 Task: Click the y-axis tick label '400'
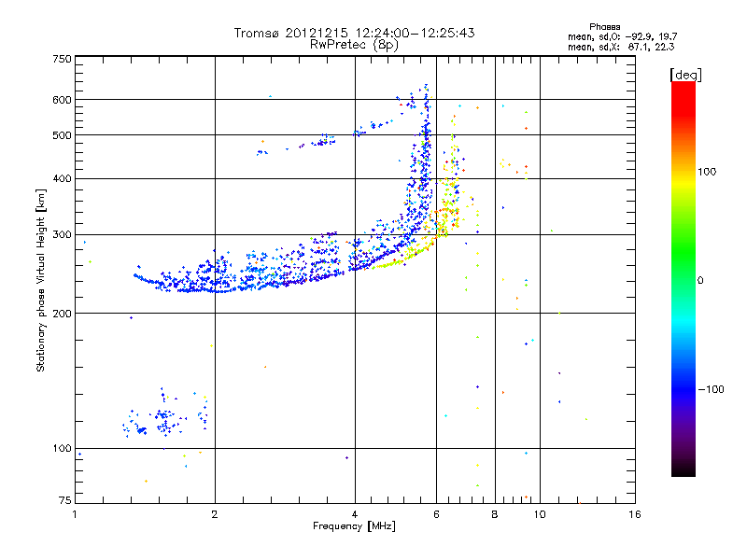click(x=62, y=178)
